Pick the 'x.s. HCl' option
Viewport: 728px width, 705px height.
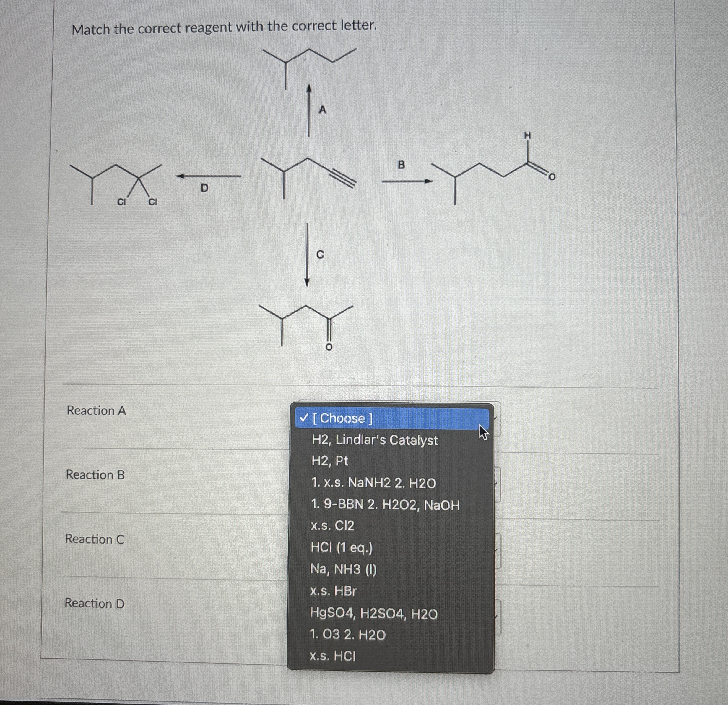point(332,656)
